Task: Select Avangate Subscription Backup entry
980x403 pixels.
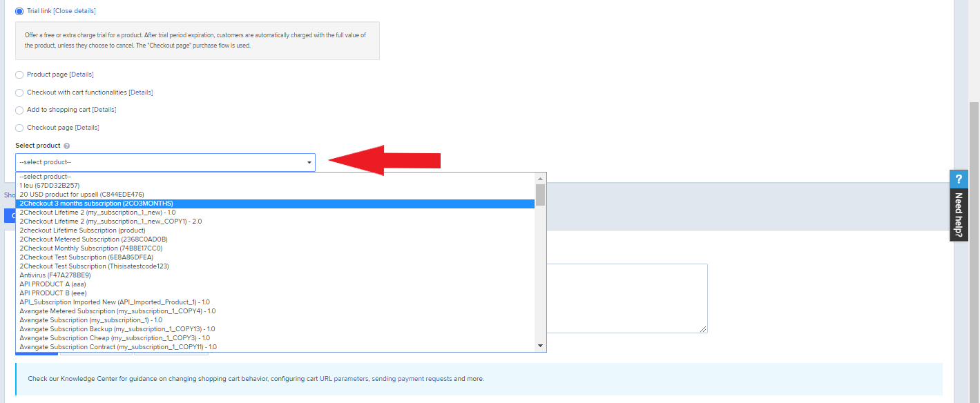Action: click(276, 329)
